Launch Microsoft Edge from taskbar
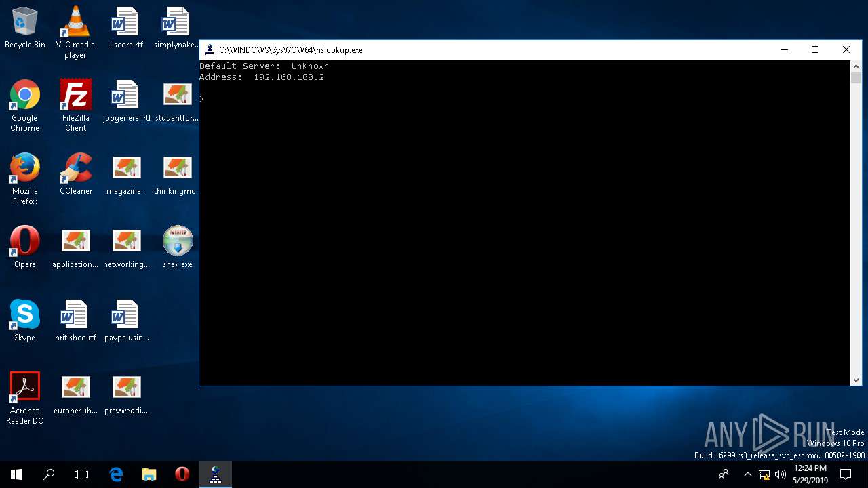This screenshot has width=868, height=488. pyautogui.click(x=116, y=474)
